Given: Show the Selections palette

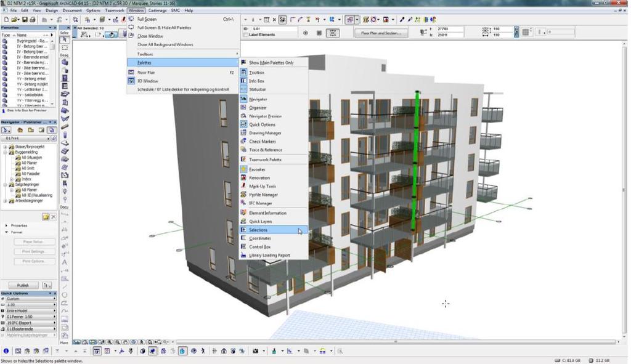Looking at the screenshot, I should pos(274,230).
